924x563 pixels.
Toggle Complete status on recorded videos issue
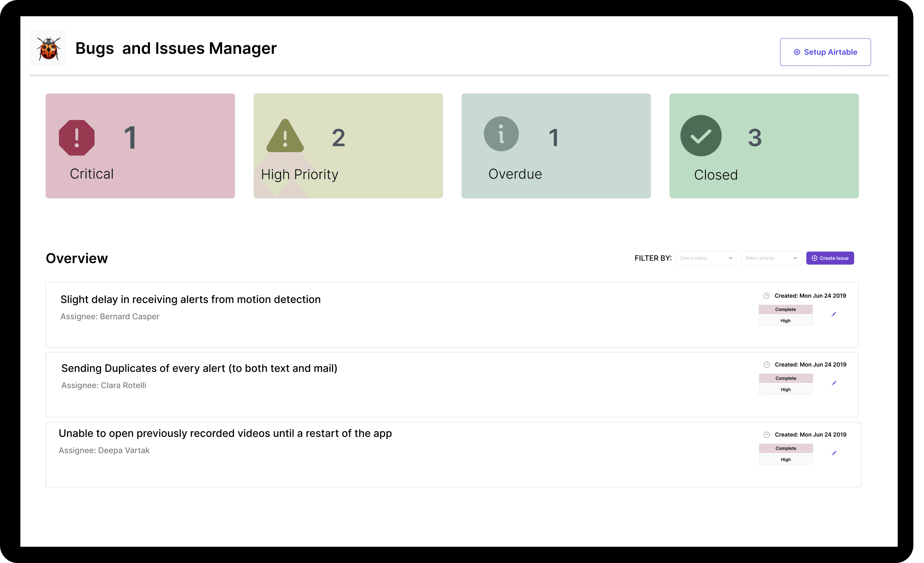[x=786, y=448]
